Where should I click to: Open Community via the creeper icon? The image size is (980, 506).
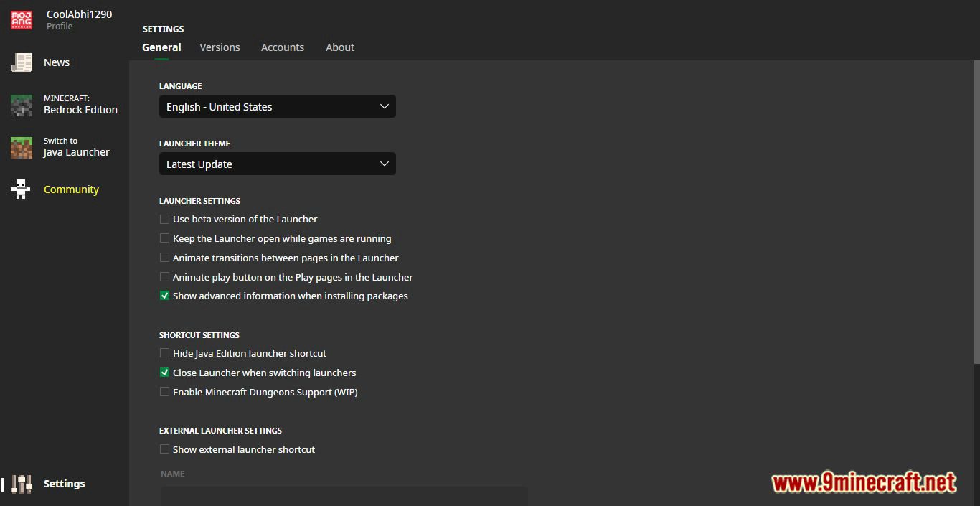point(21,189)
